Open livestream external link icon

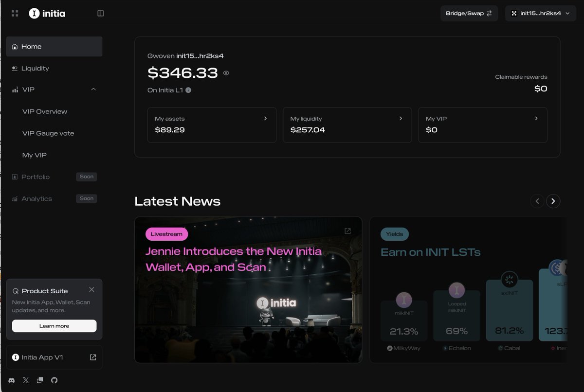[347, 231]
